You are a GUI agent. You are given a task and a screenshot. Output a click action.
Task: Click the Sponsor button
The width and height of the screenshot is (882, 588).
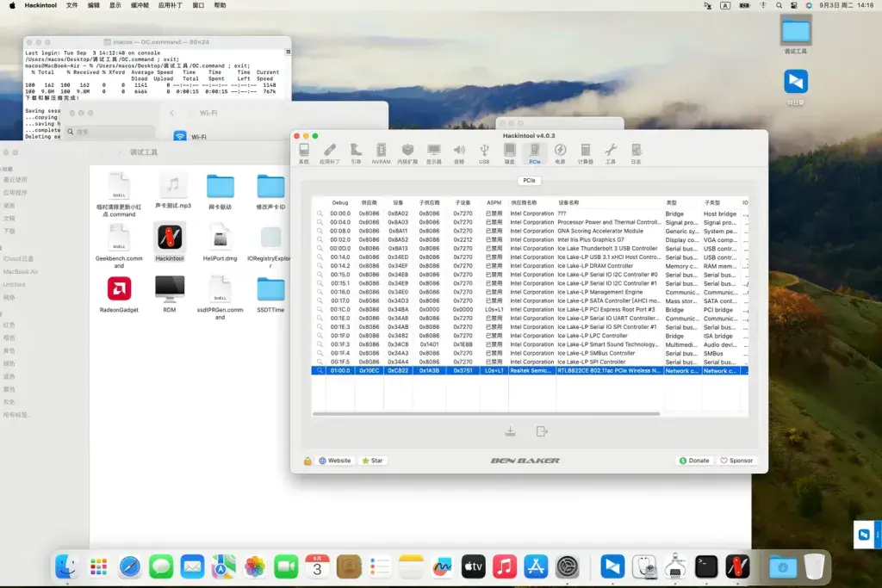coord(736,461)
